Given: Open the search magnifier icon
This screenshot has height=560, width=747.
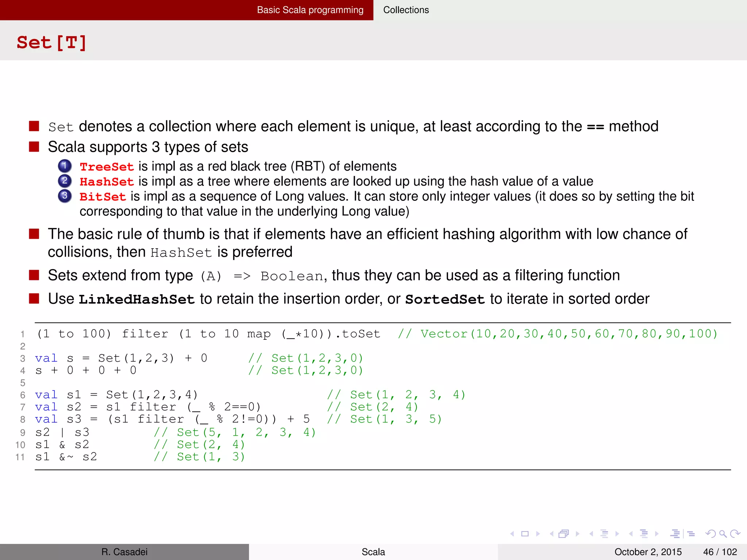Looking at the screenshot, I should coord(723,534).
